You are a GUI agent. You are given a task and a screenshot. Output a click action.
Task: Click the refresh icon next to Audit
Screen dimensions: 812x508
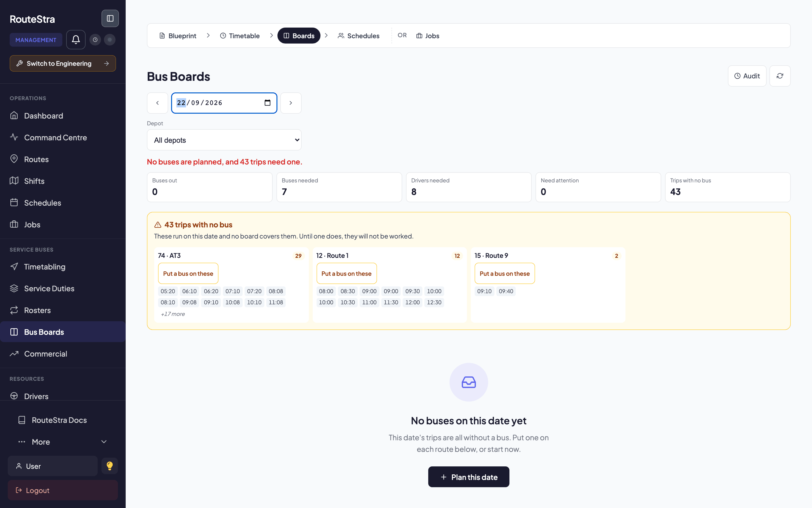pos(780,76)
